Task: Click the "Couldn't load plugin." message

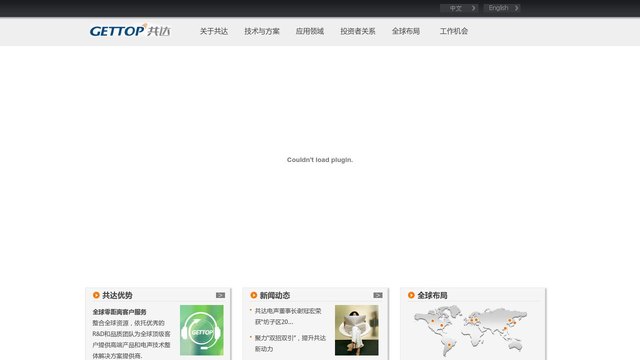Action: tap(320, 160)
